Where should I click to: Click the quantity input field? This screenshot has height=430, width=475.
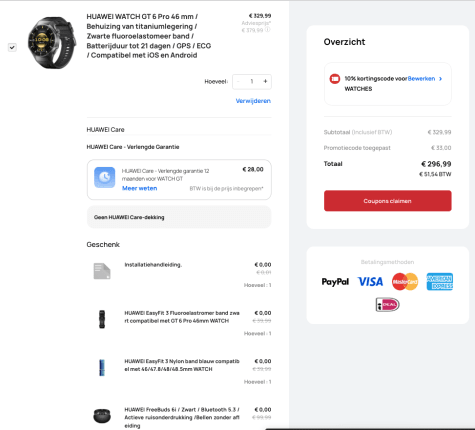tap(252, 81)
